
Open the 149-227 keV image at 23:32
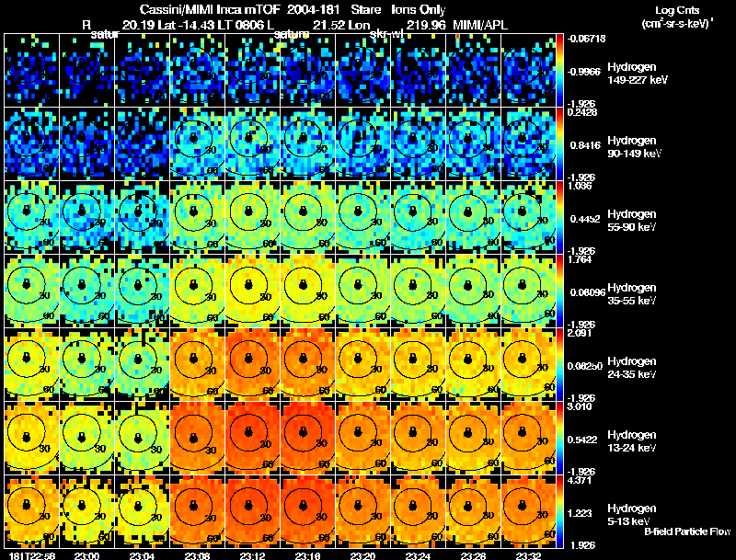coord(528,70)
